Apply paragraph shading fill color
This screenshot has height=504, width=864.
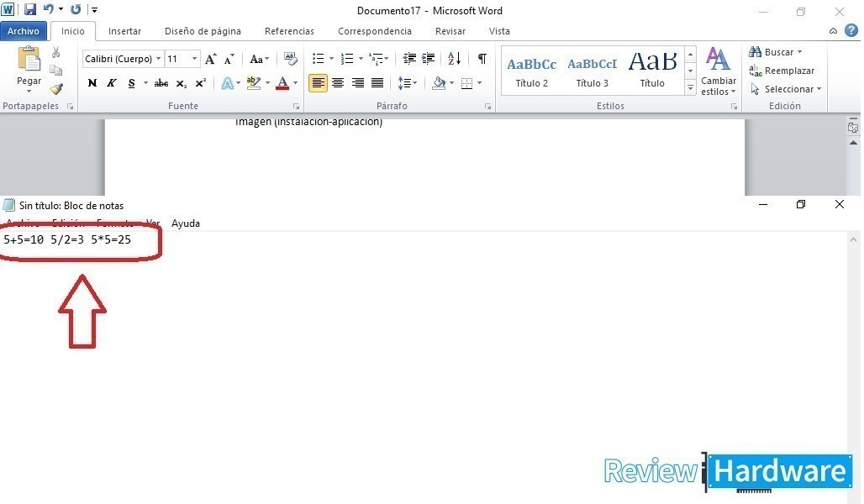(439, 83)
